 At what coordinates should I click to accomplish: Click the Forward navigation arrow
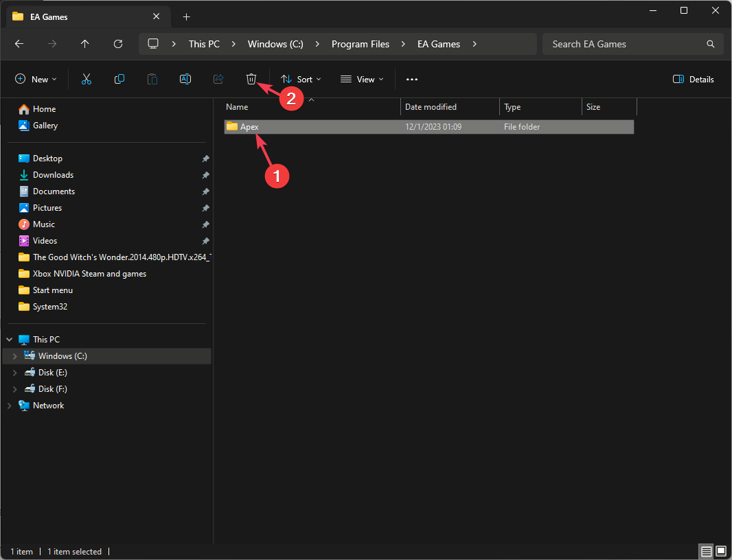tap(52, 44)
